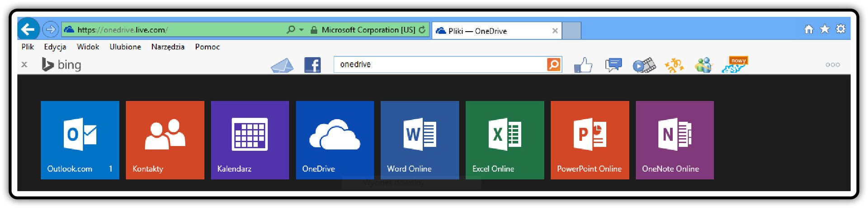868x208 pixels.
Task: Open the Kontakty tile
Action: (x=165, y=140)
